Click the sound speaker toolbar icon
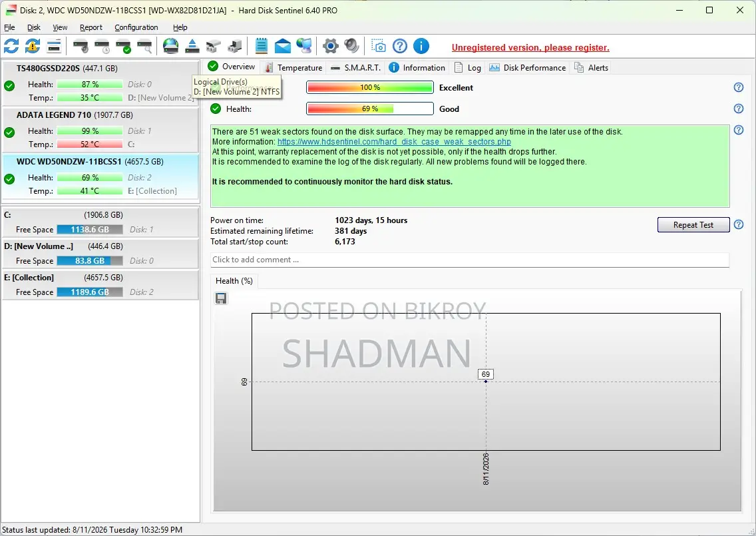Image resolution: width=756 pixels, height=536 pixels. click(x=351, y=47)
